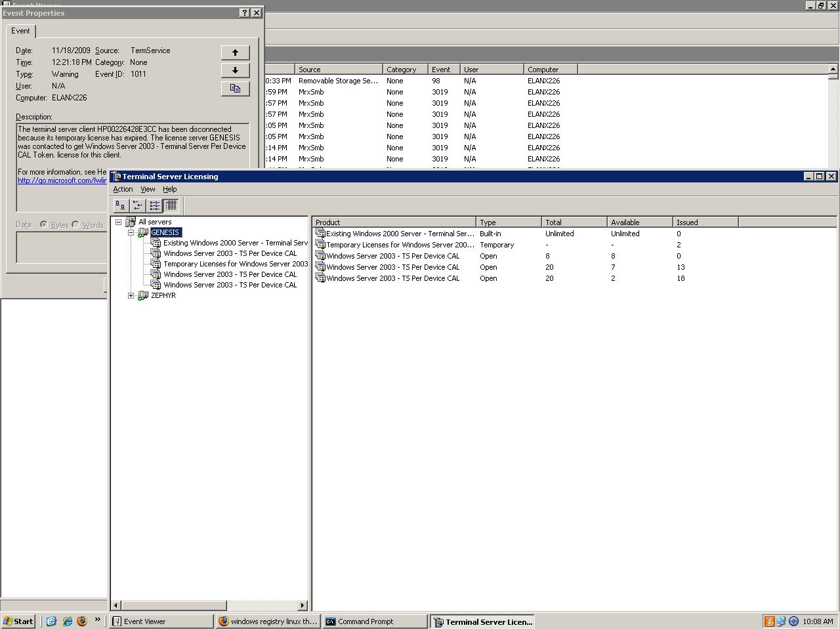Open the blue round tray icon

point(793,621)
